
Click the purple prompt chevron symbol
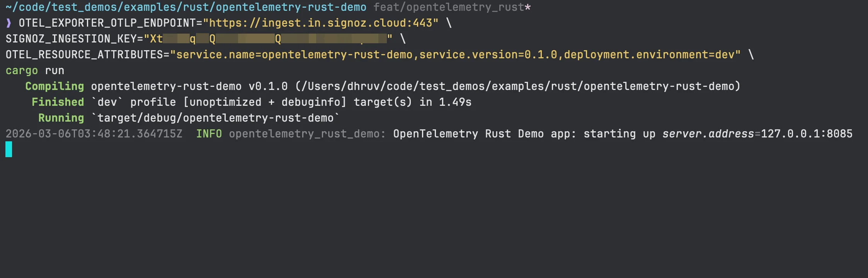[x=9, y=23]
